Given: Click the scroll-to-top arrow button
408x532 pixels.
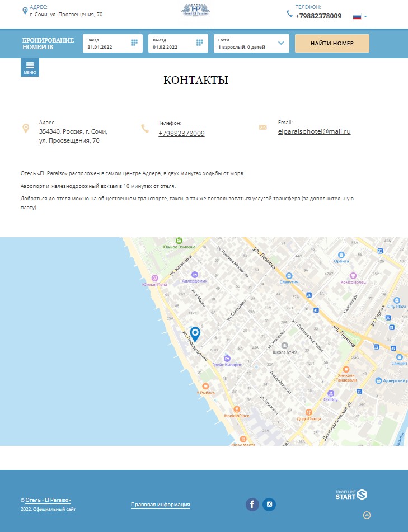Looking at the screenshot, I should coord(367,515).
